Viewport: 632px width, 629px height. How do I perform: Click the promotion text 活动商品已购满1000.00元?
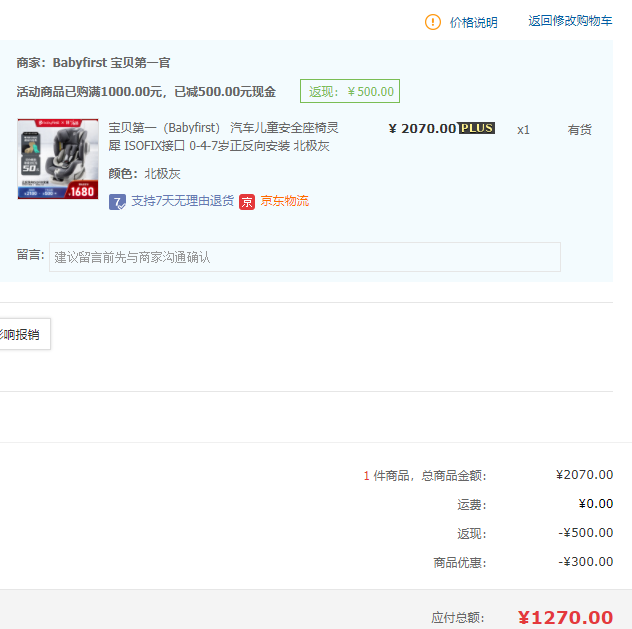click(x=89, y=91)
